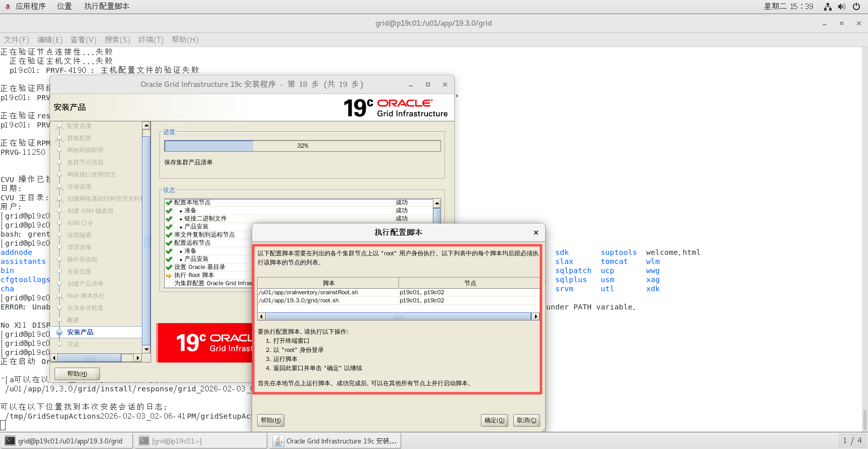The height and width of the screenshot is (449, 868).
Task: Select the orainstRoot.sh script row
Action: pos(398,292)
